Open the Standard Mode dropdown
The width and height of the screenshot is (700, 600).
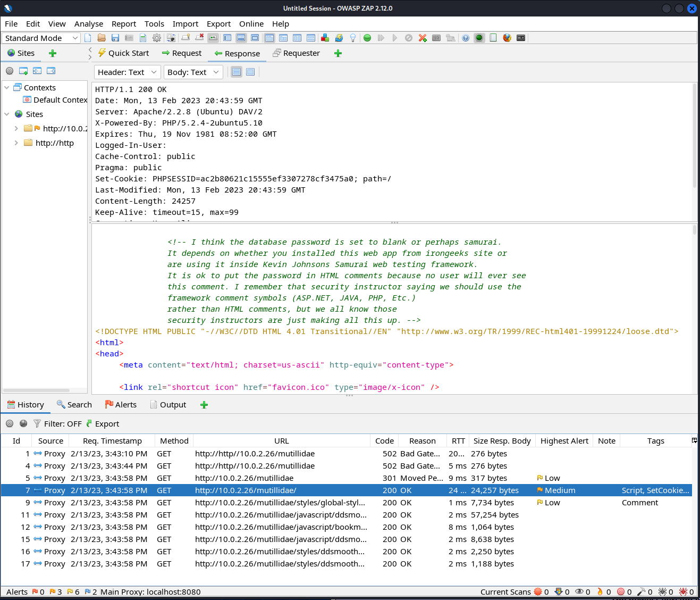[41, 38]
